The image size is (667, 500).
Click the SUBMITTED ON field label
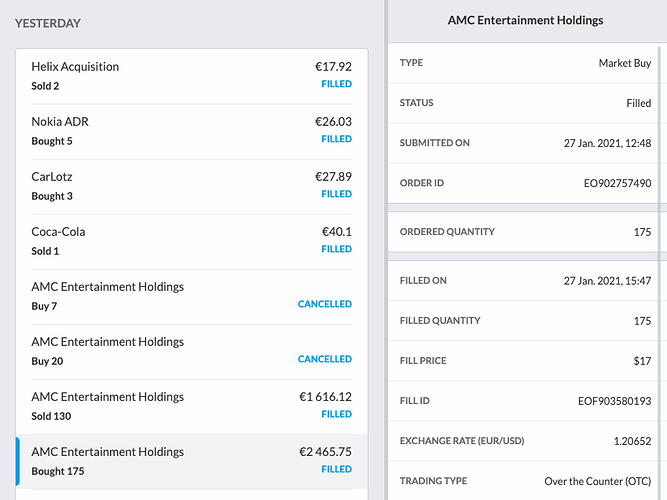434,143
